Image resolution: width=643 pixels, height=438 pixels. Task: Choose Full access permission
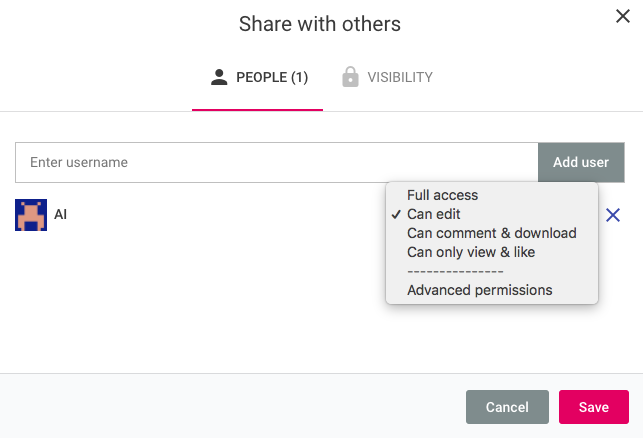[x=442, y=195]
